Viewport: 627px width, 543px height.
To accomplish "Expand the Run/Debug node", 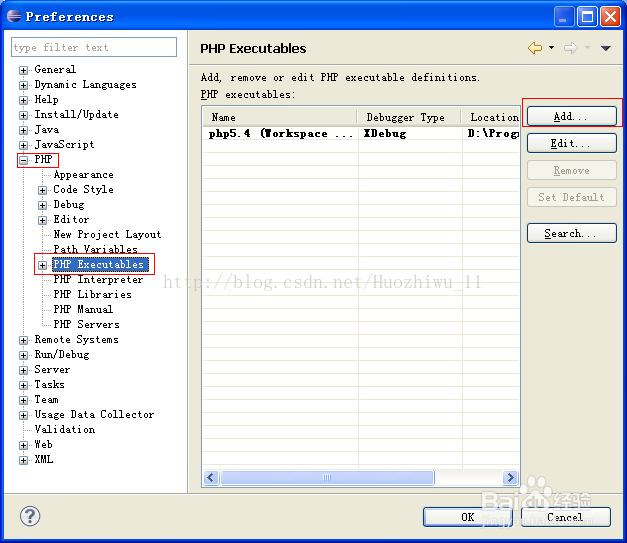I will (24, 355).
